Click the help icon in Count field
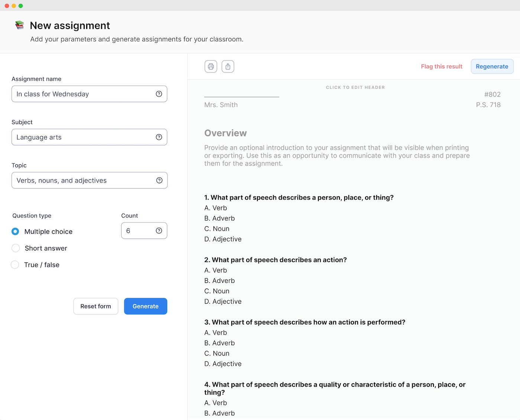The image size is (520, 420). [159, 230]
